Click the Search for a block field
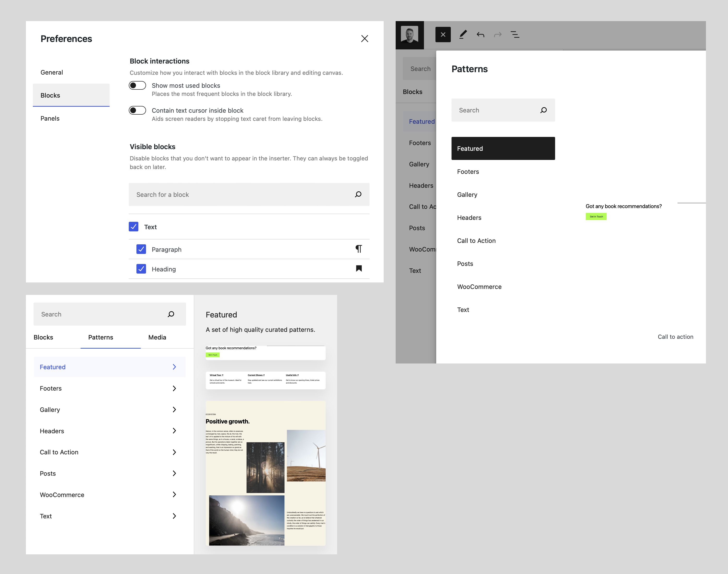The height and width of the screenshot is (574, 728). tap(249, 194)
